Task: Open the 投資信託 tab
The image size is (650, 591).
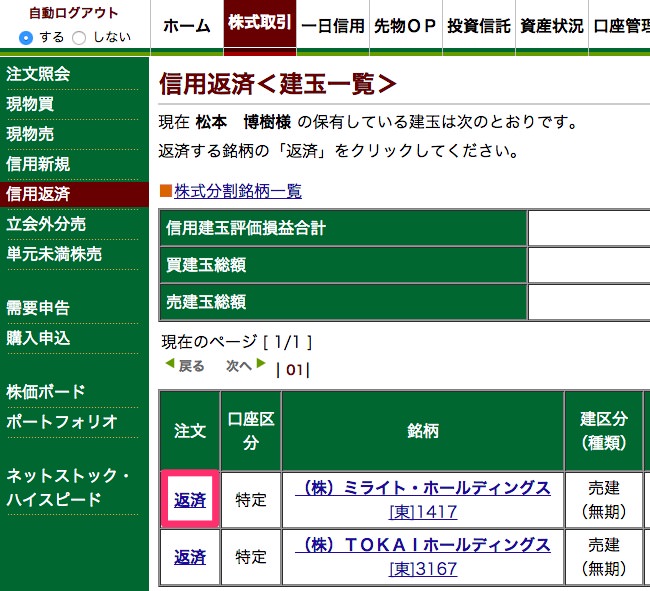Action: 479,26
